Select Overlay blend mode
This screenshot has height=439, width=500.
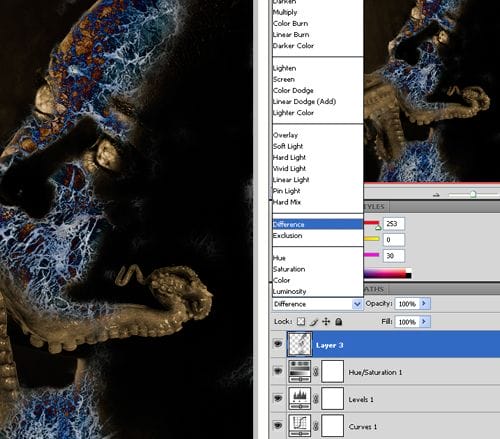(285, 135)
